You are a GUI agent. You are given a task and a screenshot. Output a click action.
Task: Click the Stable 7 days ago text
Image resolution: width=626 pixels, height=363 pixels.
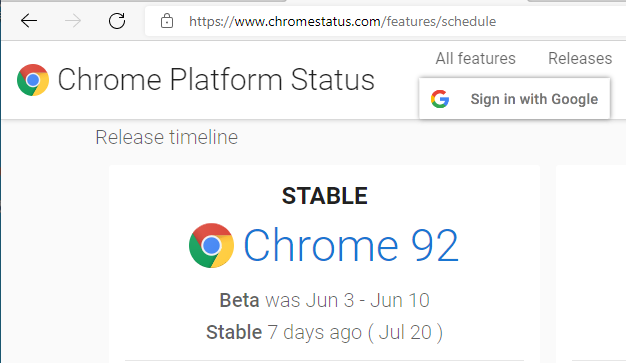coord(284,332)
